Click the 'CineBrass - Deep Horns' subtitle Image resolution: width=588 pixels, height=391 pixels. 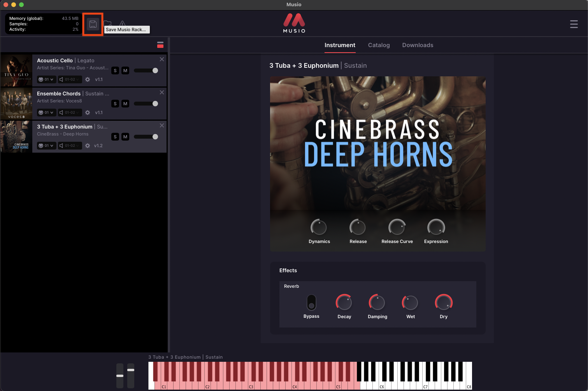(x=63, y=134)
